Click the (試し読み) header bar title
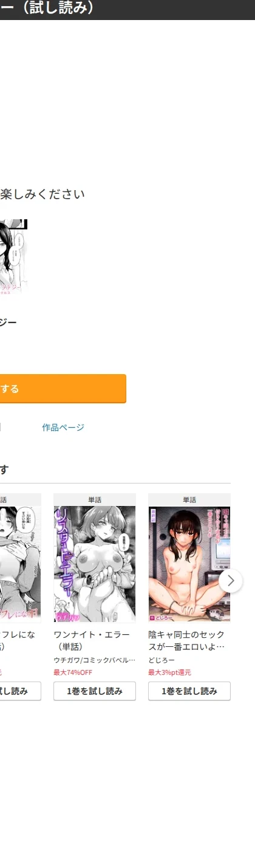Viewport: 255px width, 868px height. 47,9
